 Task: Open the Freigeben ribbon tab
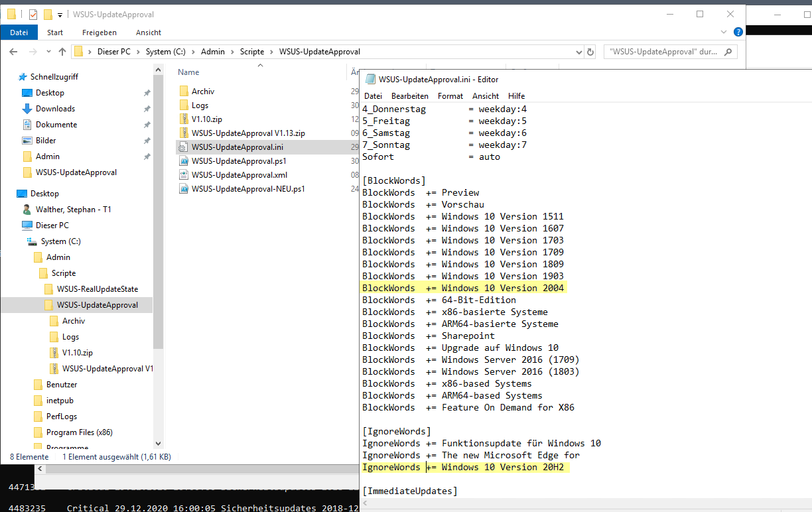(x=100, y=32)
